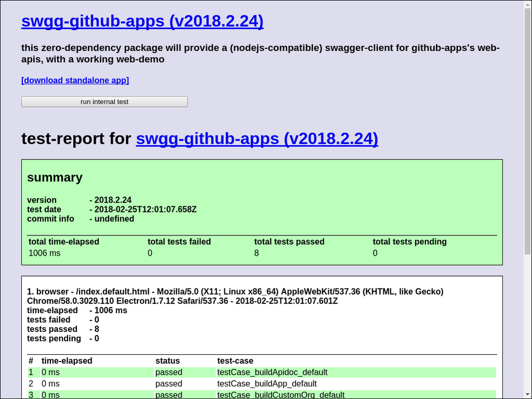Click the total tests pending value 0
Image resolution: width=532 pixels, height=399 pixels.
click(x=375, y=253)
